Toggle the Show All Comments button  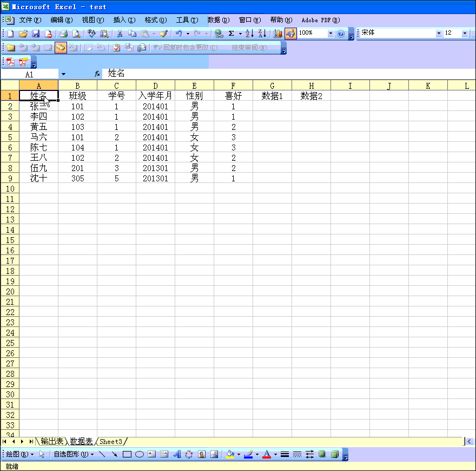coord(61,48)
